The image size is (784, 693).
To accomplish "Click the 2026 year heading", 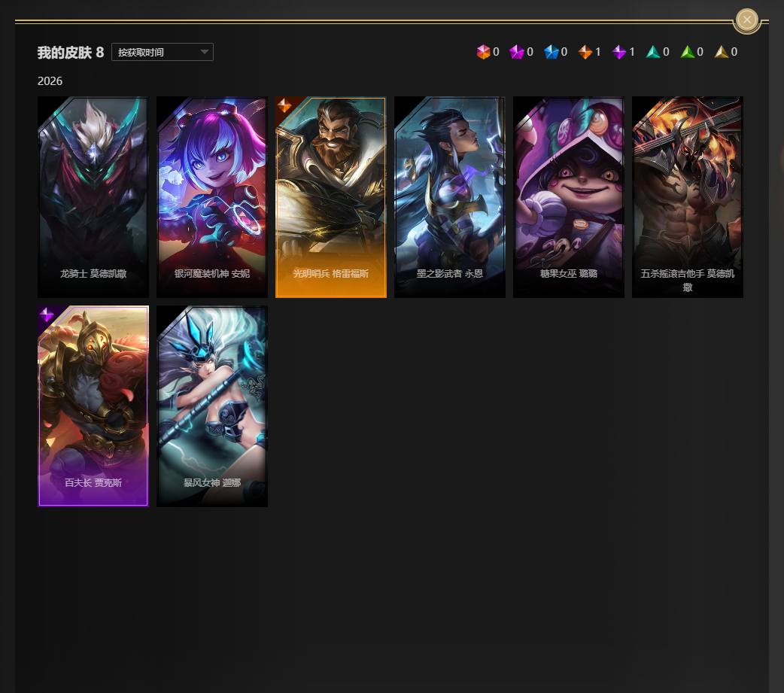I will (50, 81).
